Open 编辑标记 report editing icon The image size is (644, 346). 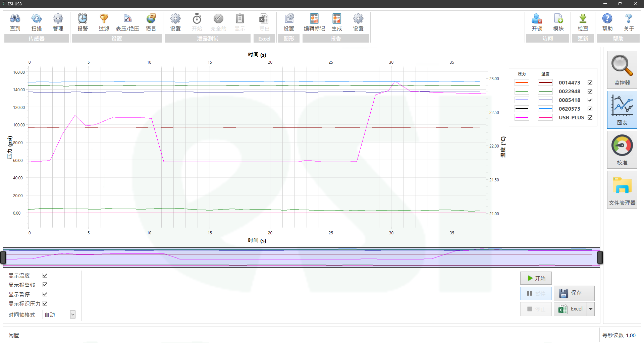click(x=314, y=22)
